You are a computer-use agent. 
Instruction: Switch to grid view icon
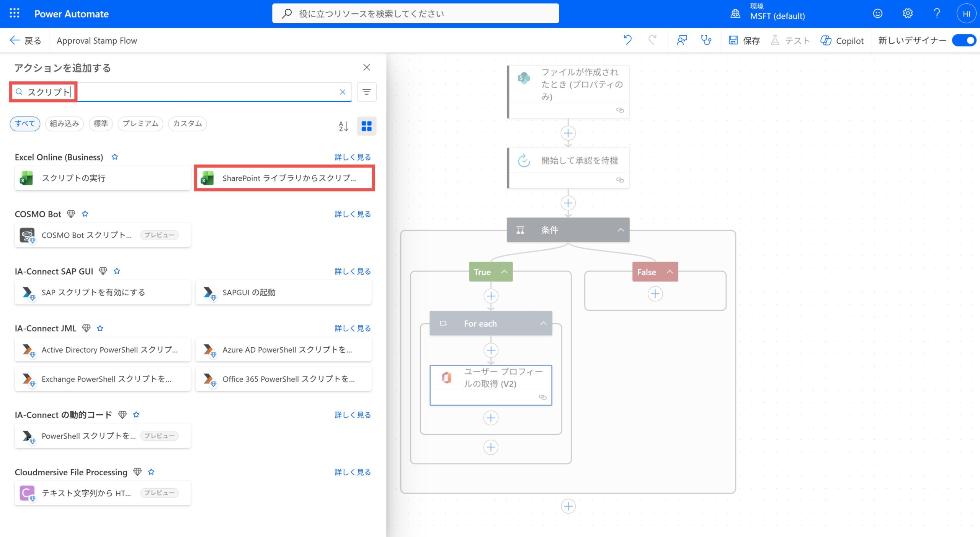[366, 126]
